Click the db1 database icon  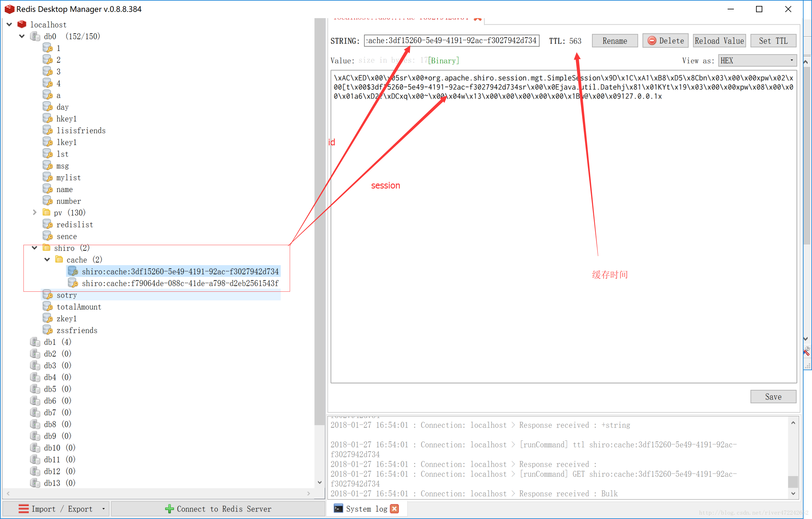35,342
